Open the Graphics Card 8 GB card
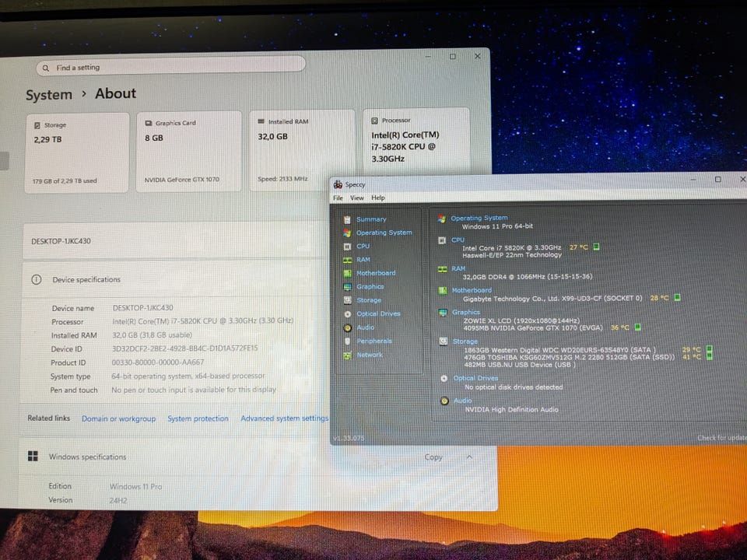747x560 pixels. (x=188, y=152)
